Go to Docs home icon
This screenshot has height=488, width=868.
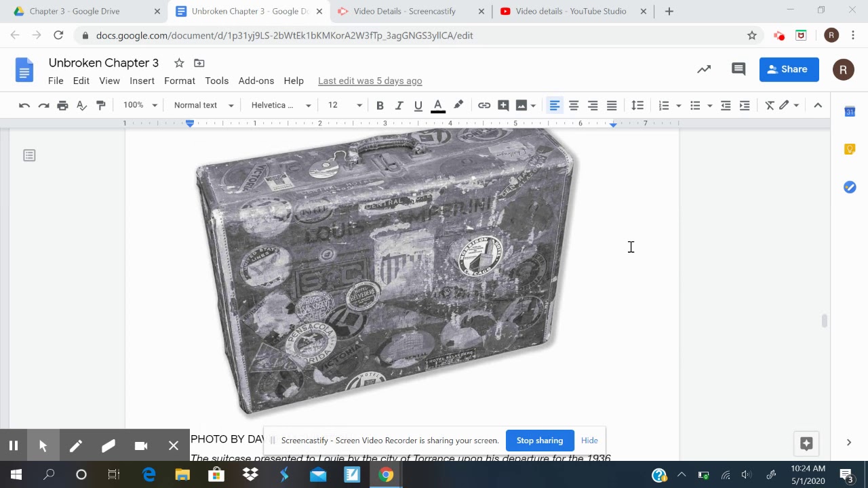pyautogui.click(x=24, y=70)
